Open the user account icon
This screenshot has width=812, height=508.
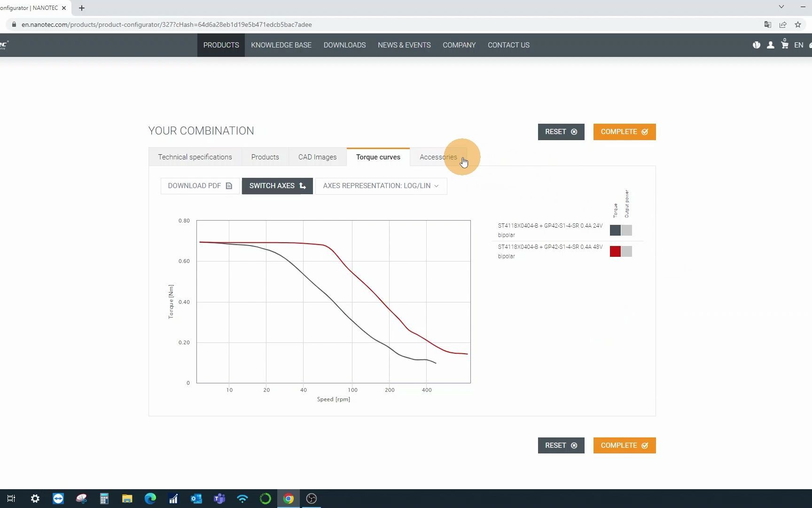[x=771, y=45]
